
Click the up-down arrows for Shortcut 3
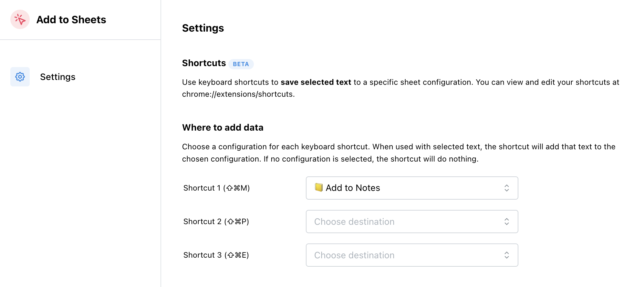(506, 255)
